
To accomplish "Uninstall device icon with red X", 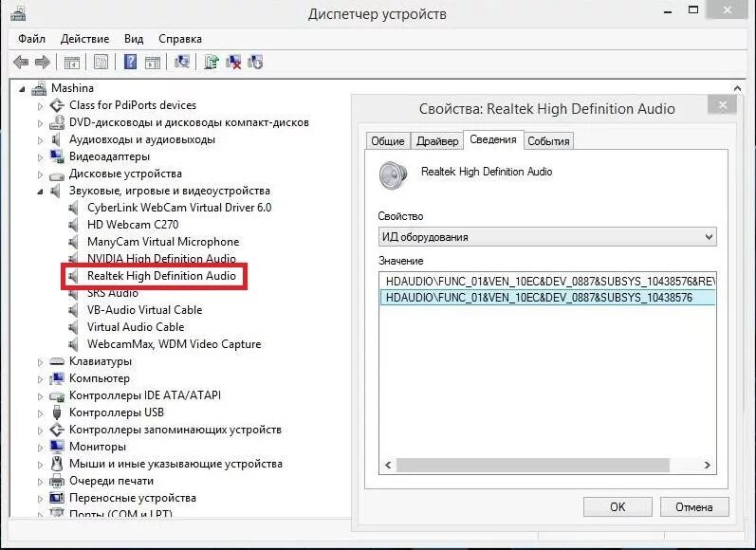I will (x=233, y=62).
